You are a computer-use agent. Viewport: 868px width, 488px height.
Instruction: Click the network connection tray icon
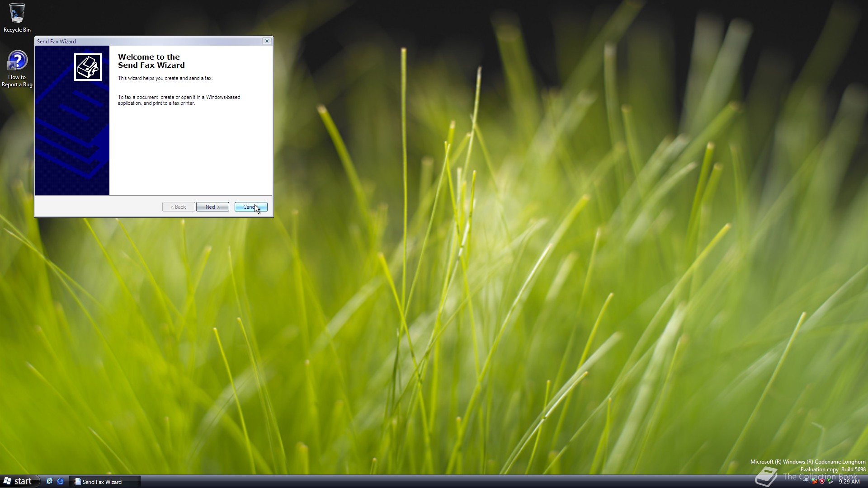point(805,480)
